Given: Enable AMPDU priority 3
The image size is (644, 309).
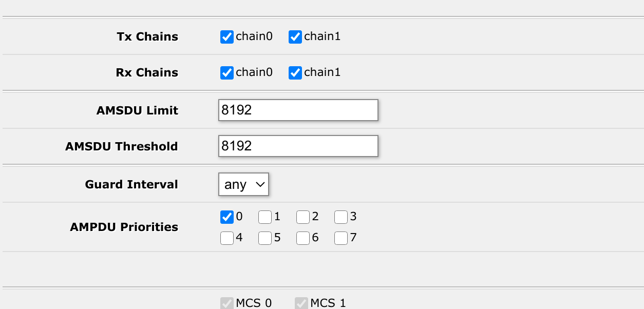Looking at the screenshot, I should click(x=341, y=217).
